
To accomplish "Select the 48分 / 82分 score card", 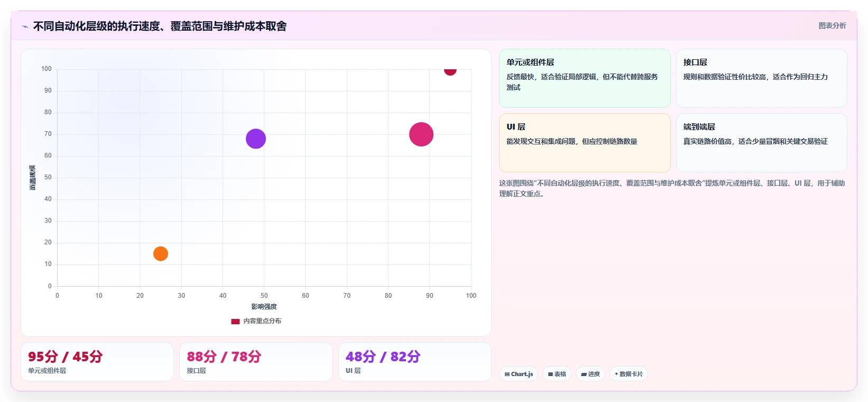I will (415, 362).
